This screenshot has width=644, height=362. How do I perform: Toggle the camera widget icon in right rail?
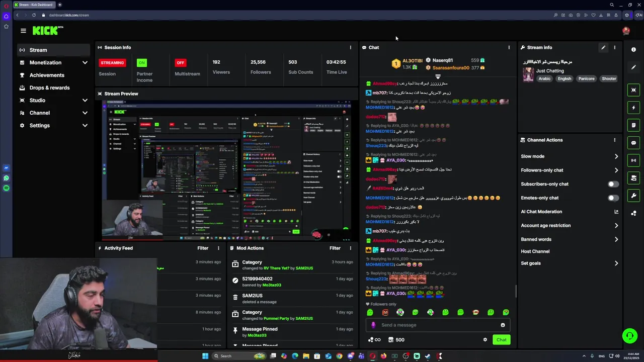[x=633, y=178]
